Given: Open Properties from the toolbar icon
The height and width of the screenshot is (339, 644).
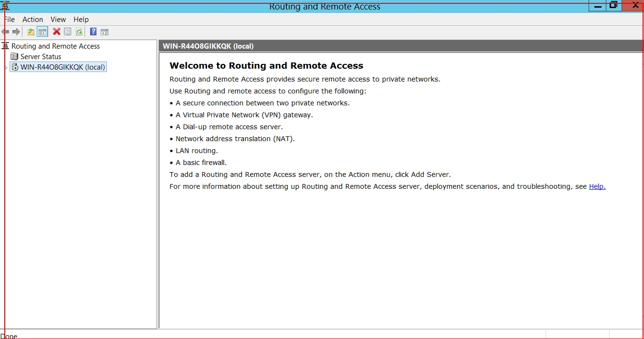Looking at the screenshot, I should point(68,32).
